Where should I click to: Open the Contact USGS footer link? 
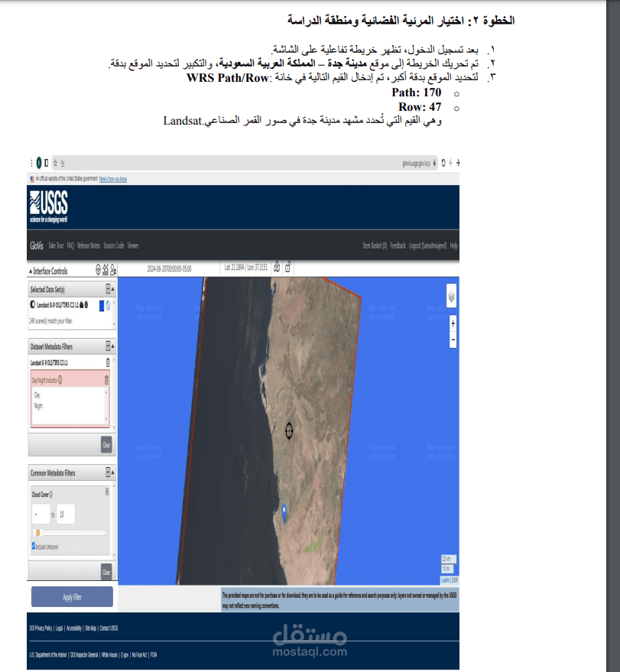pyautogui.click(x=109, y=628)
